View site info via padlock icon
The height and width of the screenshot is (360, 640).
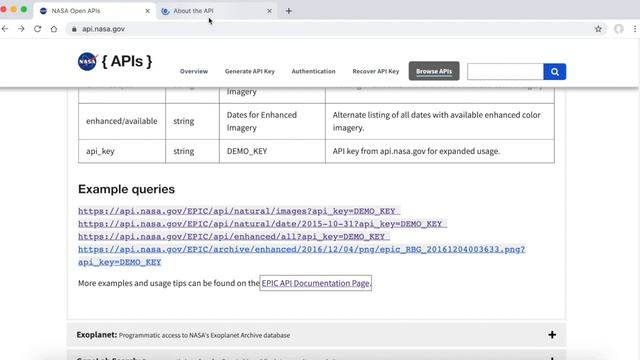(x=74, y=29)
